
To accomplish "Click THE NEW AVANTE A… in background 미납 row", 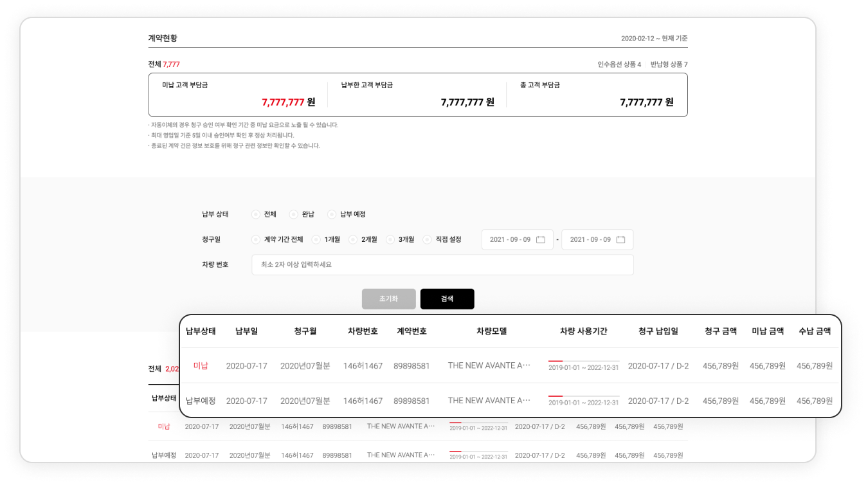I will [x=401, y=426].
